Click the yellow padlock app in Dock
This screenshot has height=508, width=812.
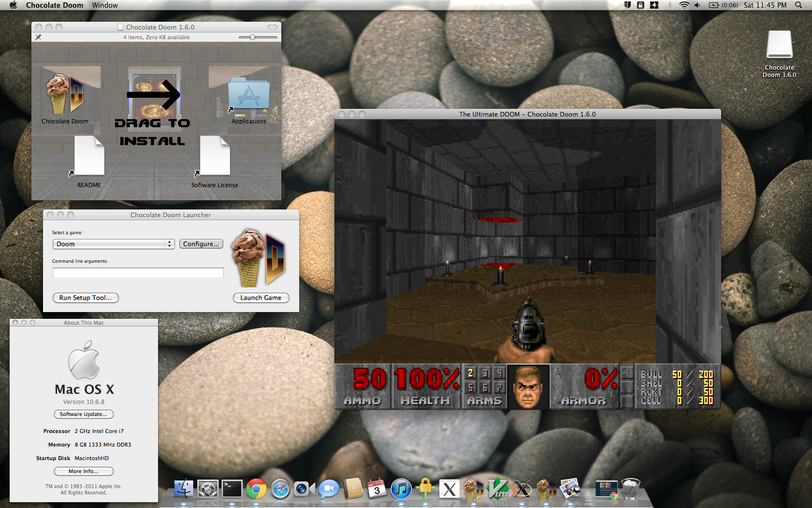[x=425, y=489]
